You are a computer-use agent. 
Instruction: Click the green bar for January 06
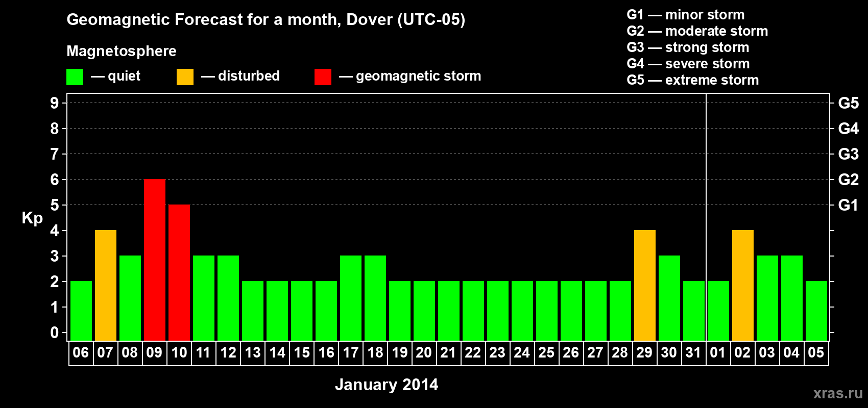pos(81,311)
